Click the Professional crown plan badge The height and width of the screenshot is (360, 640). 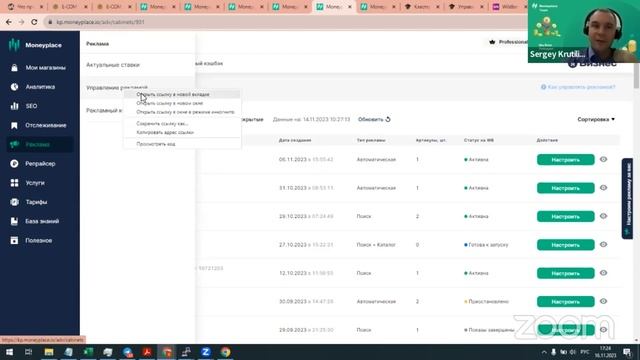tap(508, 42)
